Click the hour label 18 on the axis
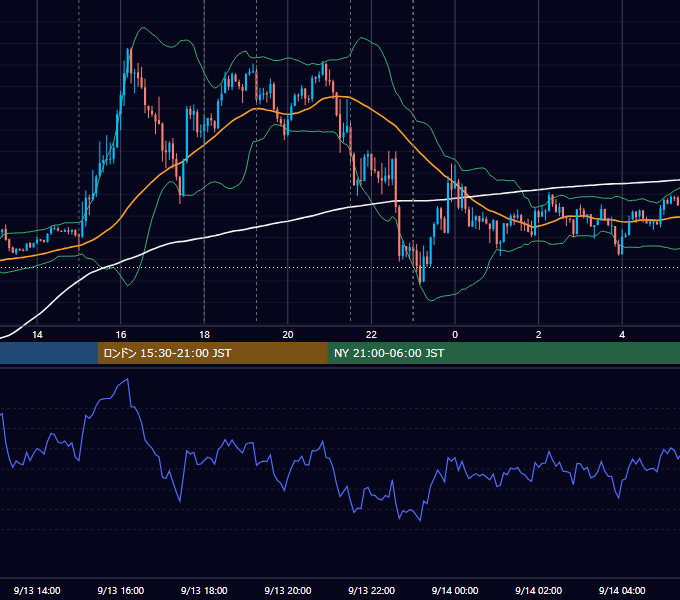The height and width of the screenshot is (600, 680). [x=204, y=335]
